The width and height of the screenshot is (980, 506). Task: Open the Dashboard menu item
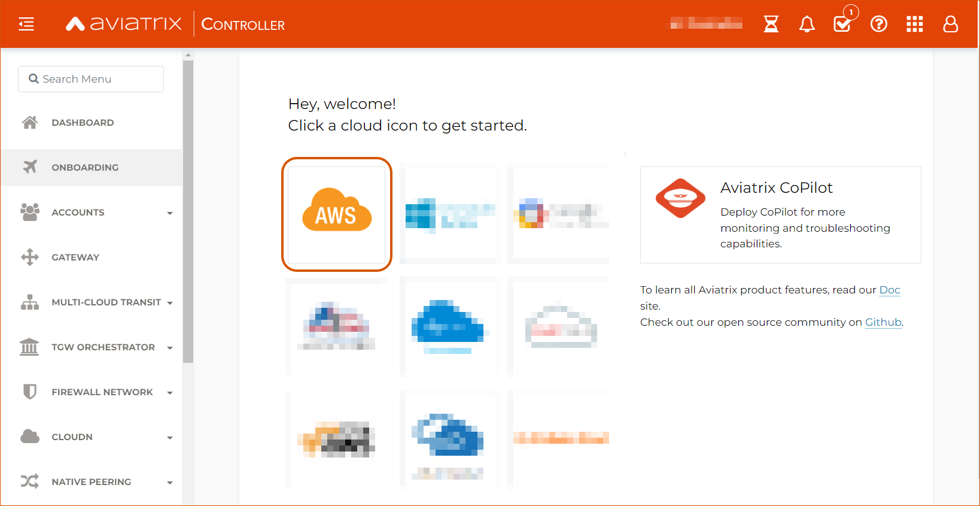tap(92, 122)
